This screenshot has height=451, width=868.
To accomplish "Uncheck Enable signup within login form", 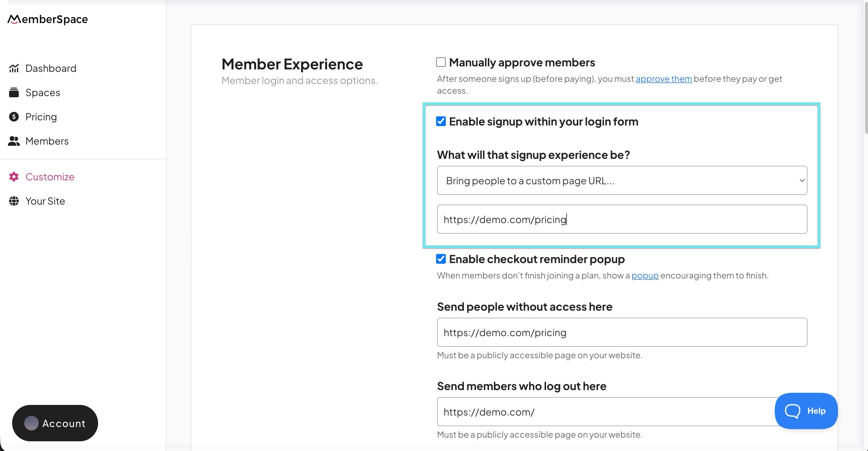I will (441, 122).
